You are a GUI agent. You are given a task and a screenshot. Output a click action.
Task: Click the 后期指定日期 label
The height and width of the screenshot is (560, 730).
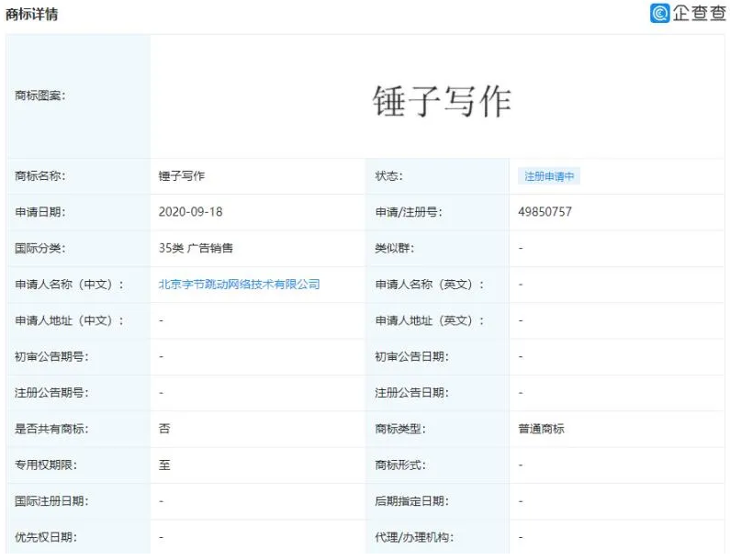point(412,501)
